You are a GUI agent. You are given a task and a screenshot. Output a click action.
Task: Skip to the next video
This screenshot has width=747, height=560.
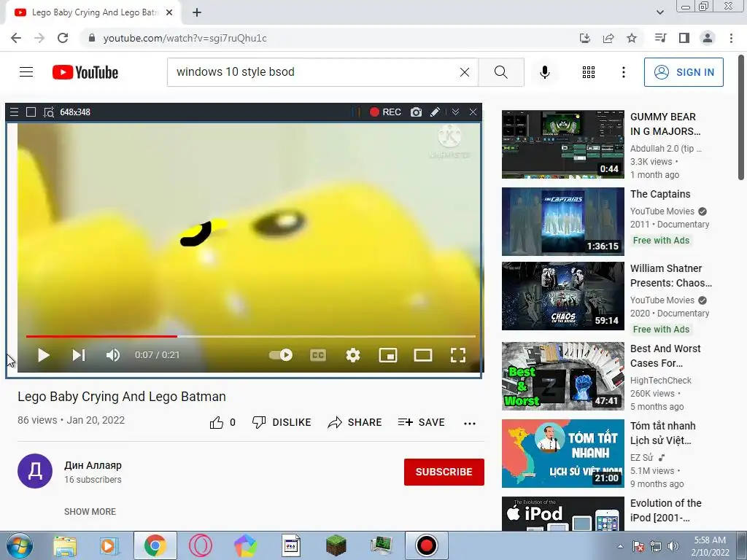pyautogui.click(x=79, y=355)
